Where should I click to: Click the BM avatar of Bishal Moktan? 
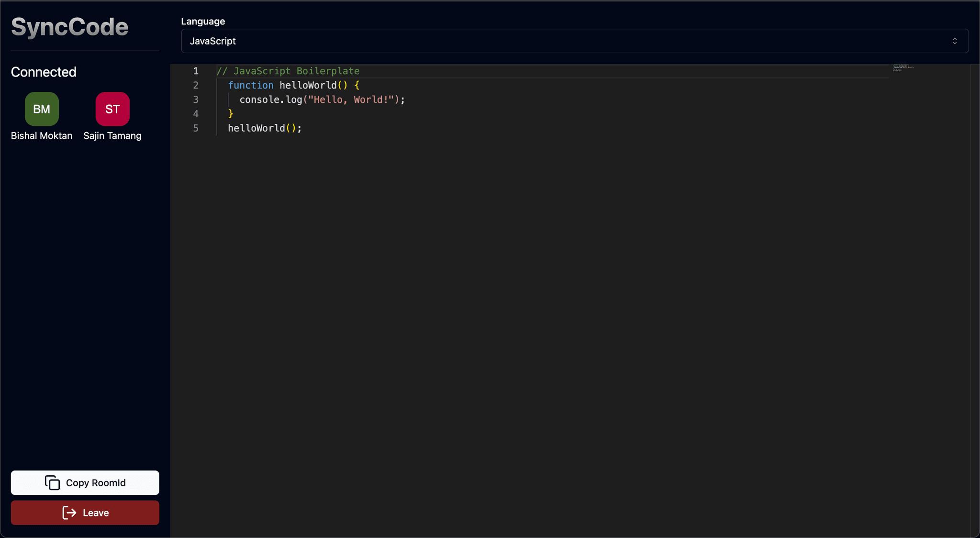point(42,109)
